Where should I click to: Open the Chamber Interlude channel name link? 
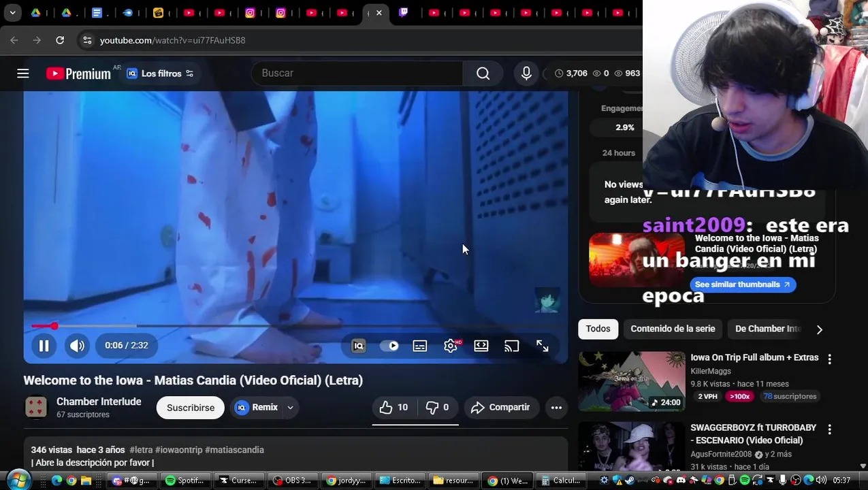[99, 402]
